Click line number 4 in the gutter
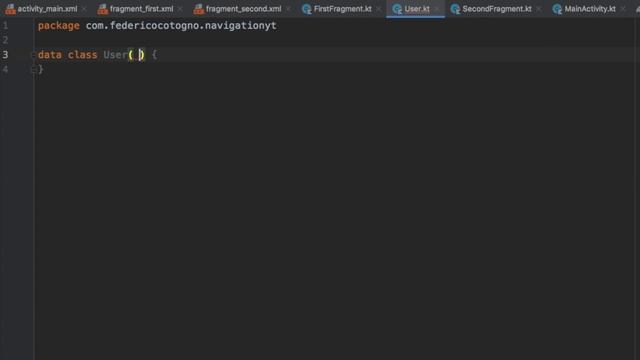The image size is (640, 360). (x=5, y=69)
